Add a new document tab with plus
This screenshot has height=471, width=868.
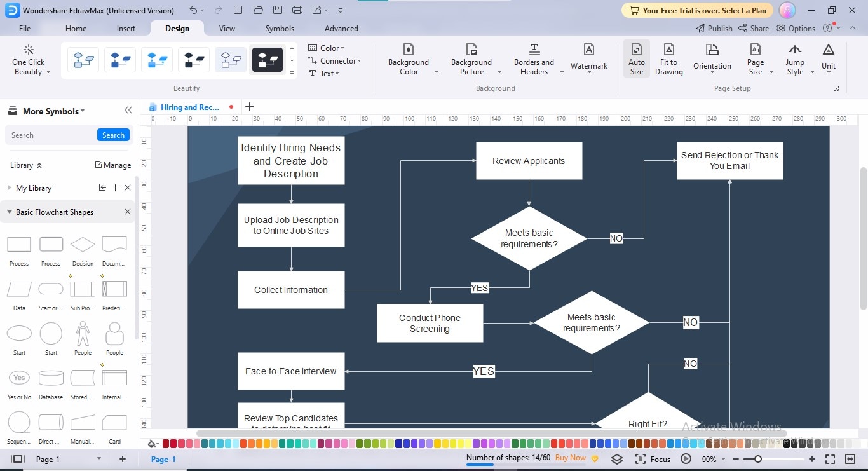(x=250, y=107)
